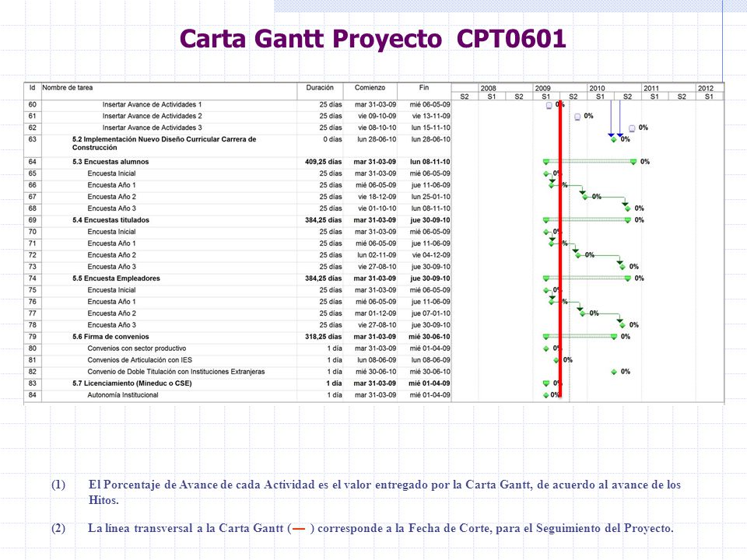Image resolution: width=747 pixels, height=560 pixels.
Task: Click the 2011 year label in timescale
Action: tap(651, 88)
